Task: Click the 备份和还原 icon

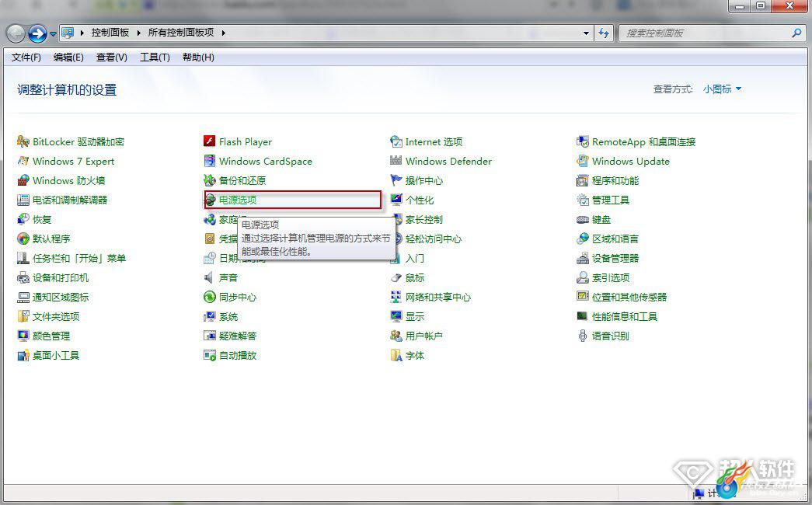Action: click(x=209, y=180)
